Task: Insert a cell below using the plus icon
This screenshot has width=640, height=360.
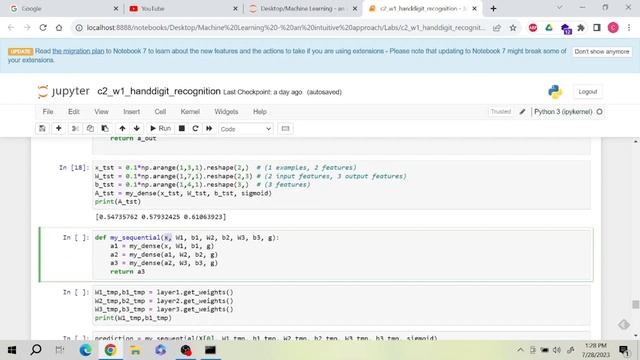Action: 58,129
